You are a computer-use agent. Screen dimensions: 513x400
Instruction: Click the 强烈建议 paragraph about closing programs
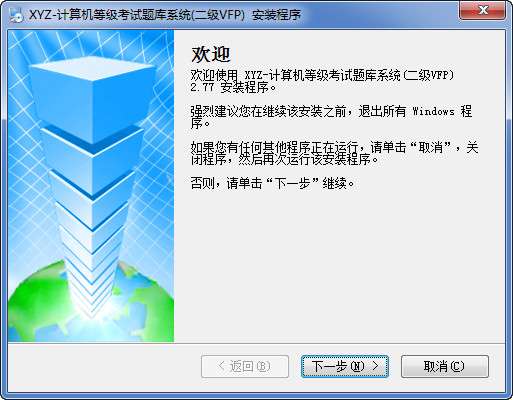(x=331, y=117)
